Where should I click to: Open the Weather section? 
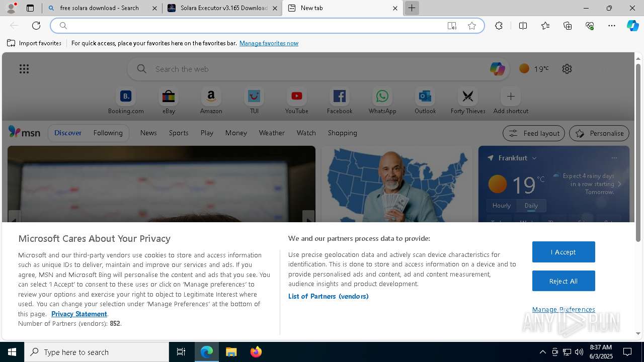272,133
